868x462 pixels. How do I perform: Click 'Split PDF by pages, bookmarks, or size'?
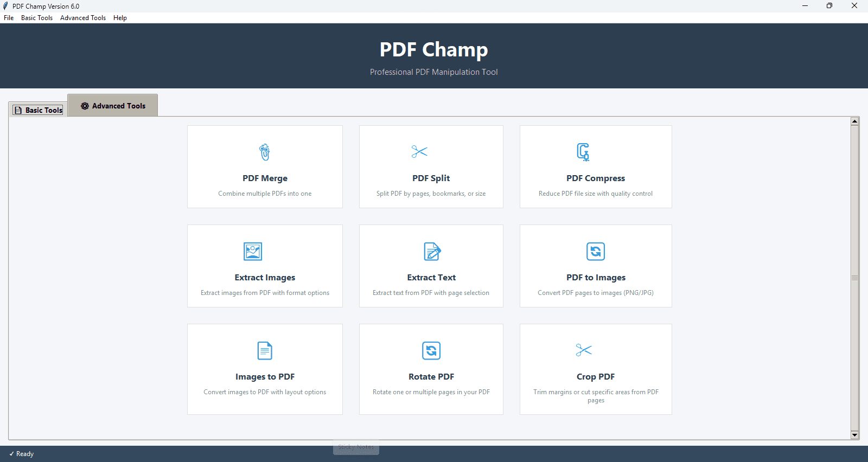(431, 194)
